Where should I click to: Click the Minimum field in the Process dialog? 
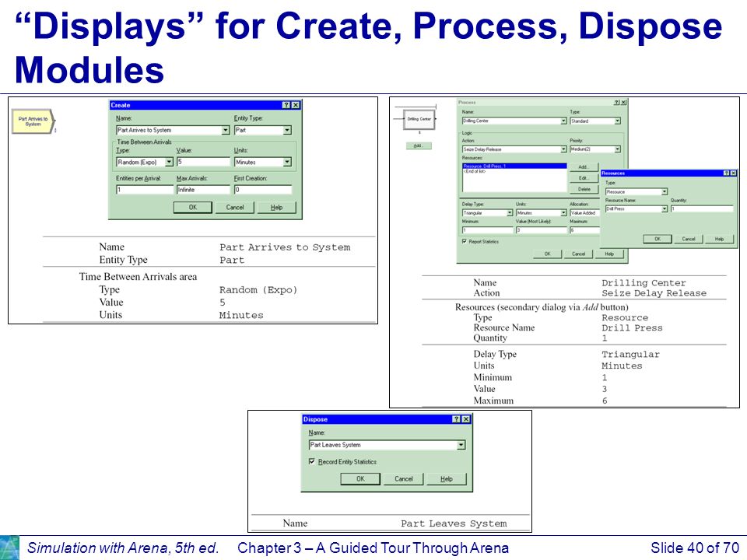(487, 230)
